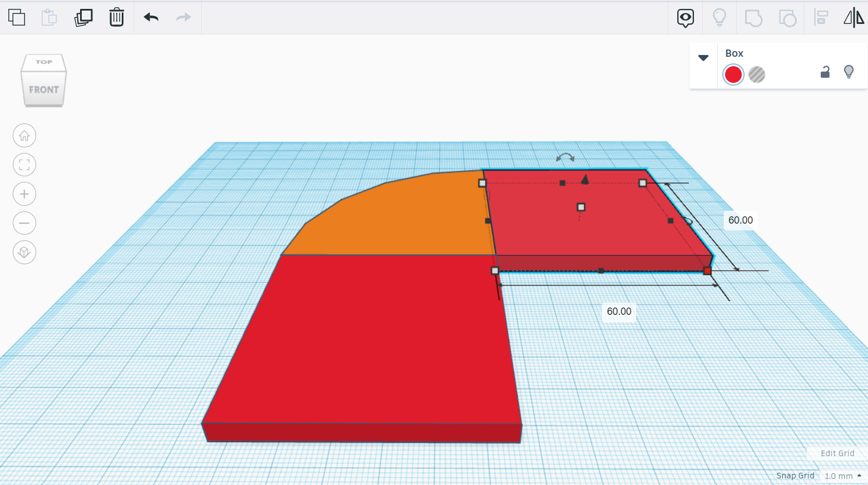Fit all shapes in view

pos(24,165)
